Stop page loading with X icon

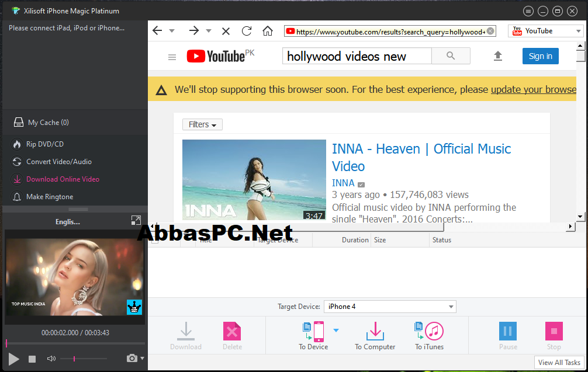pyautogui.click(x=226, y=31)
